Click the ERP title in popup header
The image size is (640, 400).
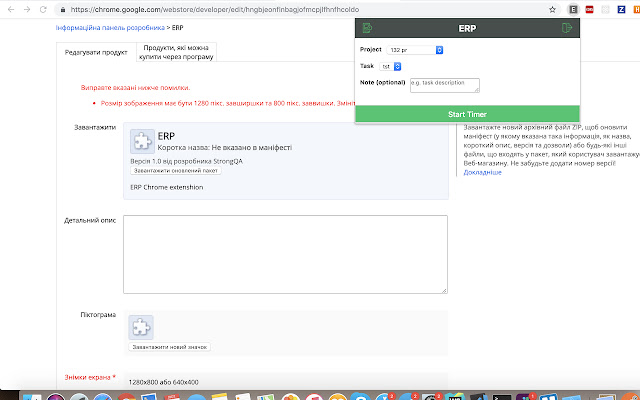pos(467,28)
